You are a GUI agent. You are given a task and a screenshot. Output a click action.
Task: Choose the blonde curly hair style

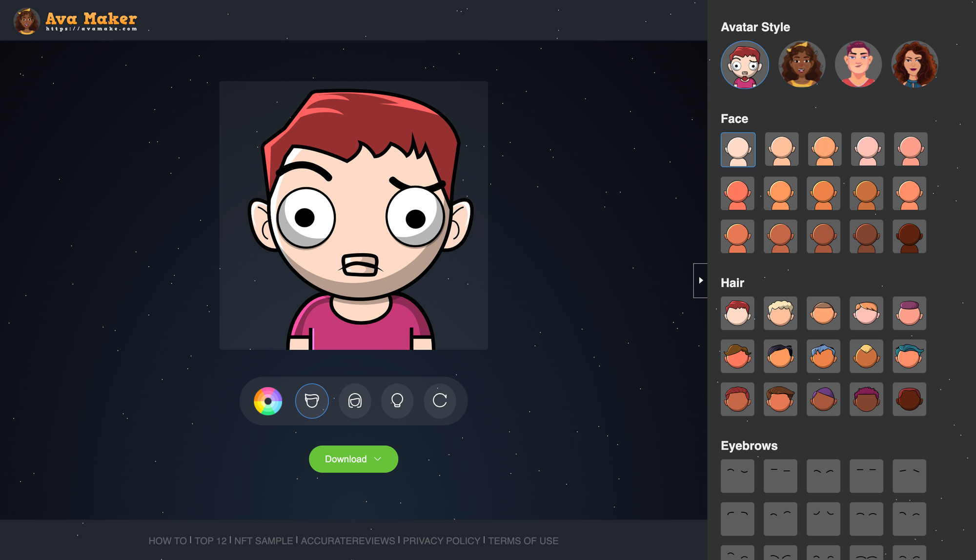[780, 313]
